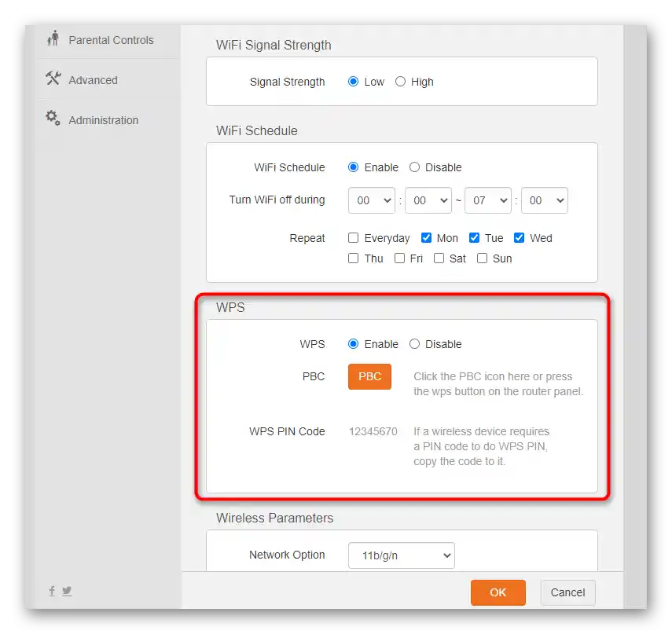Click the Administration gears icon
Screen dimensions: 672x634
pos(53,118)
